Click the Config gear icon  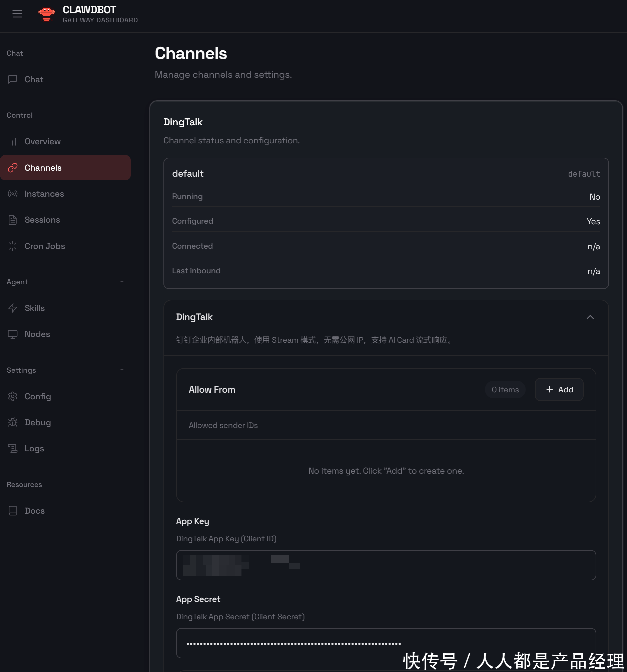[13, 396]
